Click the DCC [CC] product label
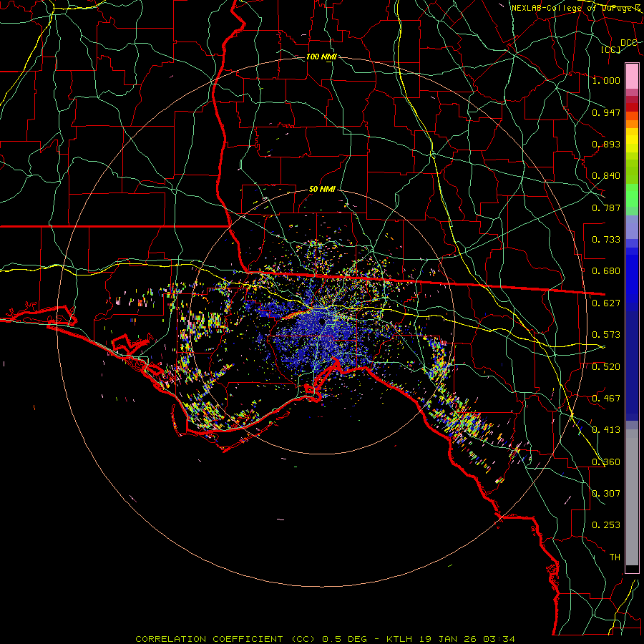644x644 pixels. coord(620,46)
